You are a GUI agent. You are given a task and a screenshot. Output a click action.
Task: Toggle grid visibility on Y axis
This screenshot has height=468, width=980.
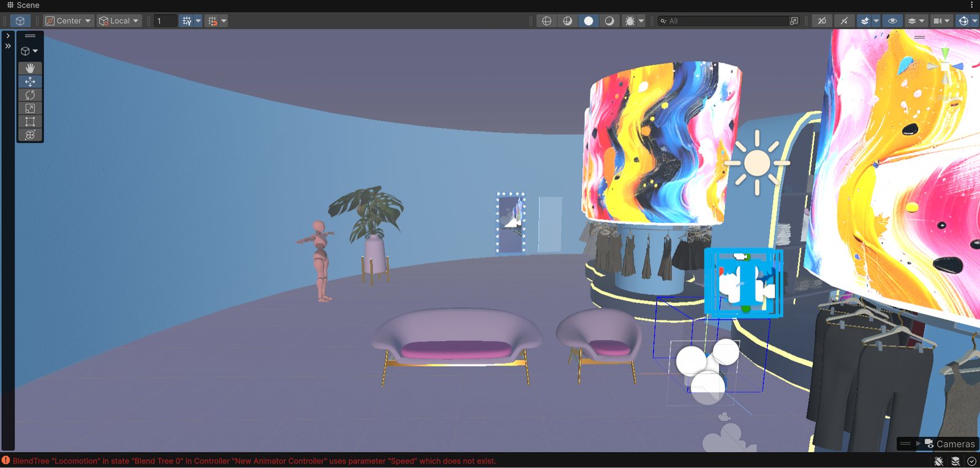tap(187, 21)
